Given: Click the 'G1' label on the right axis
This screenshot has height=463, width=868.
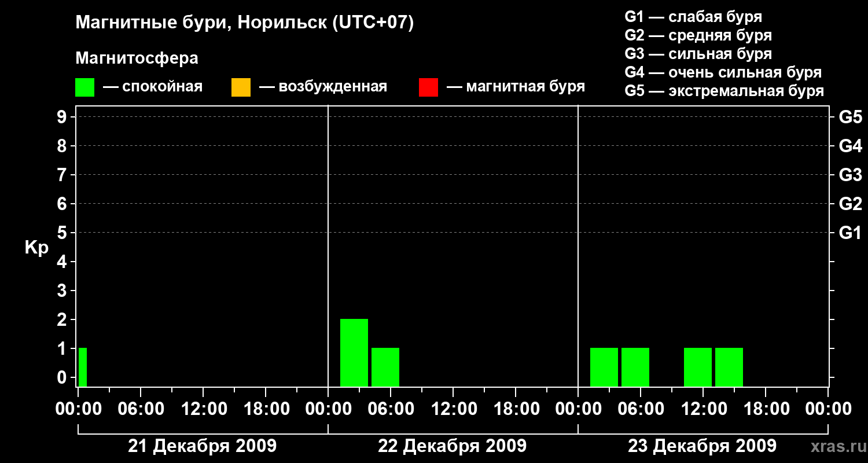Looking at the screenshot, I should [x=851, y=233].
